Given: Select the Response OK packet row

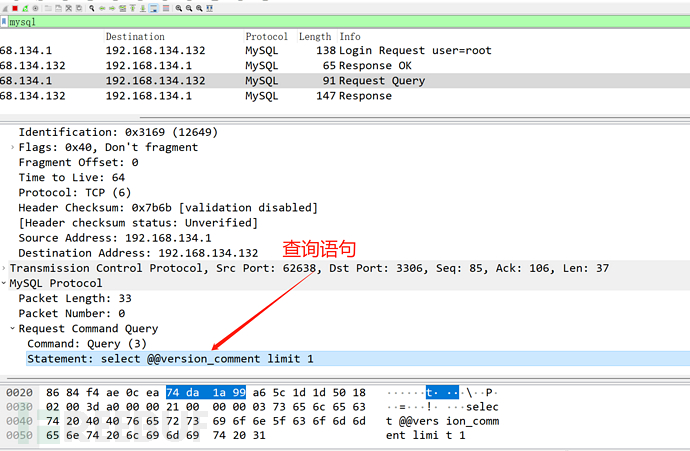Looking at the screenshot, I should (345, 66).
